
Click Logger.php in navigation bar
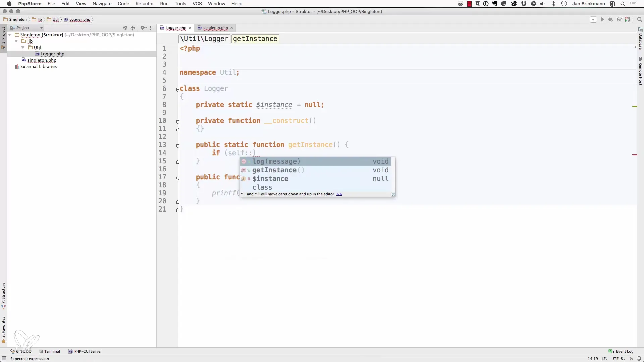(x=77, y=19)
